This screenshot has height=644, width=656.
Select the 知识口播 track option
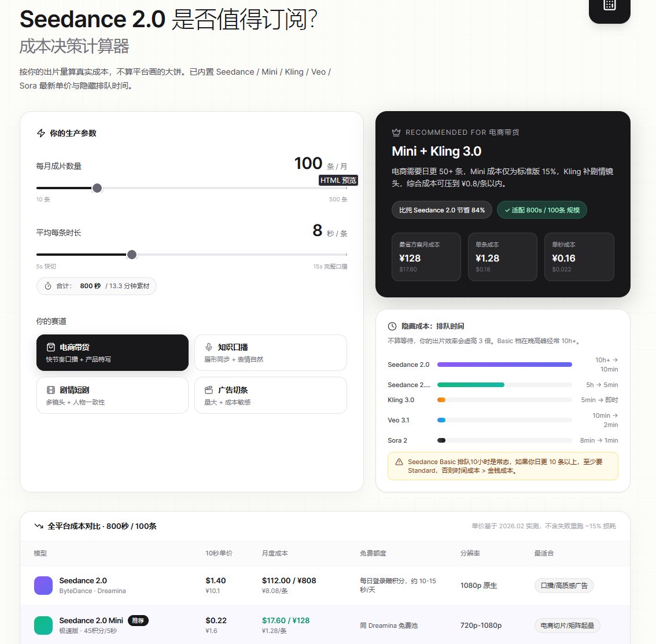point(271,352)
